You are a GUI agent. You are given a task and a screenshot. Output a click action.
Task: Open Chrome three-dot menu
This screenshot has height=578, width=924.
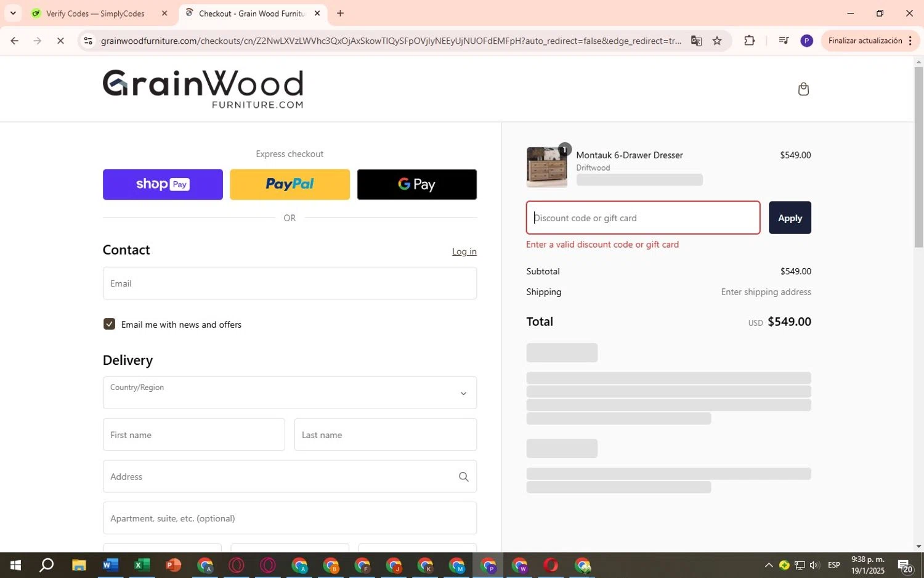coord(910,41)
